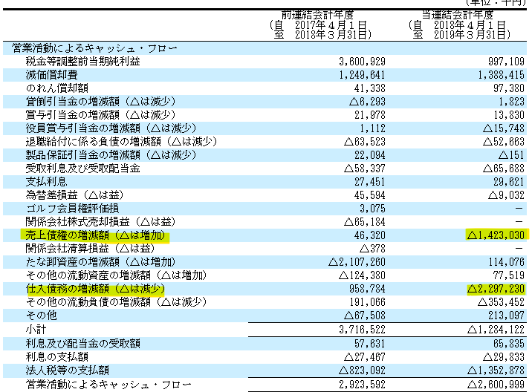Select ゴルフ会員権評価損 row label
The width and height of the screenshot is (532, 392).
pyautogui.click(x=73, y=208)
